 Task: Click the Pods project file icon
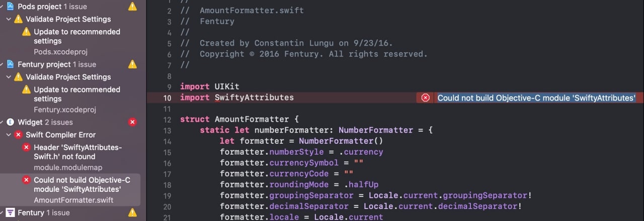tap(11, 7)
